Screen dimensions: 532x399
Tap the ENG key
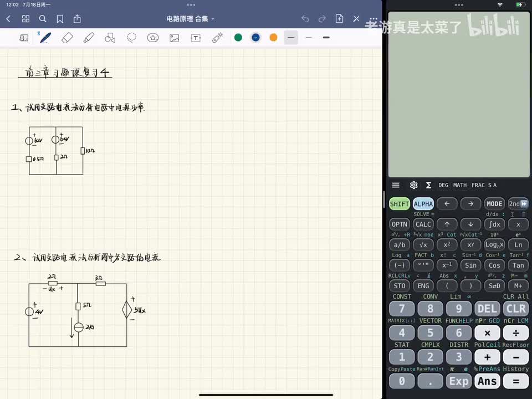(x=423, y=286)
